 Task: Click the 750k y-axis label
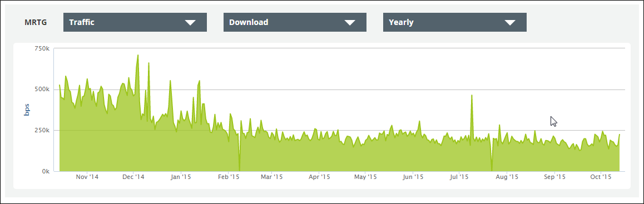42,48
